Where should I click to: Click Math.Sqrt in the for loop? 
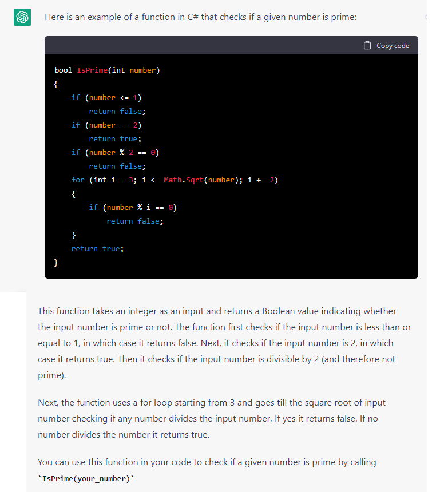pos(184,180)
